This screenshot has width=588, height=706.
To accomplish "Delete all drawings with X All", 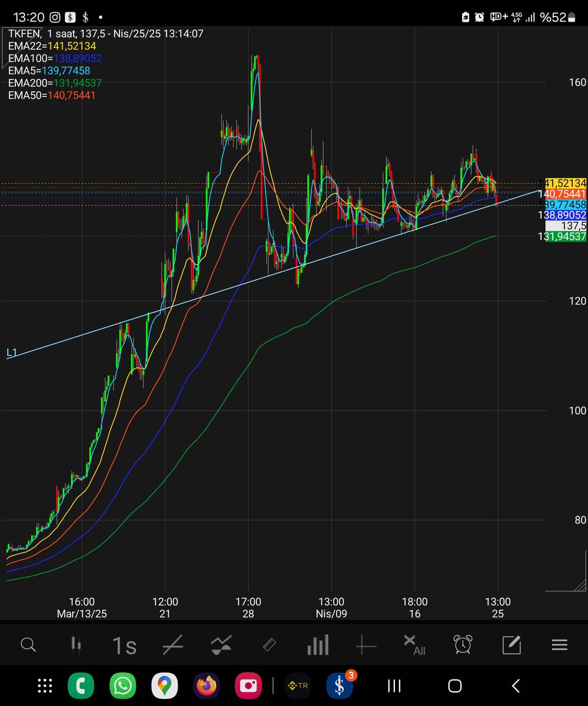I will (414, 645).
